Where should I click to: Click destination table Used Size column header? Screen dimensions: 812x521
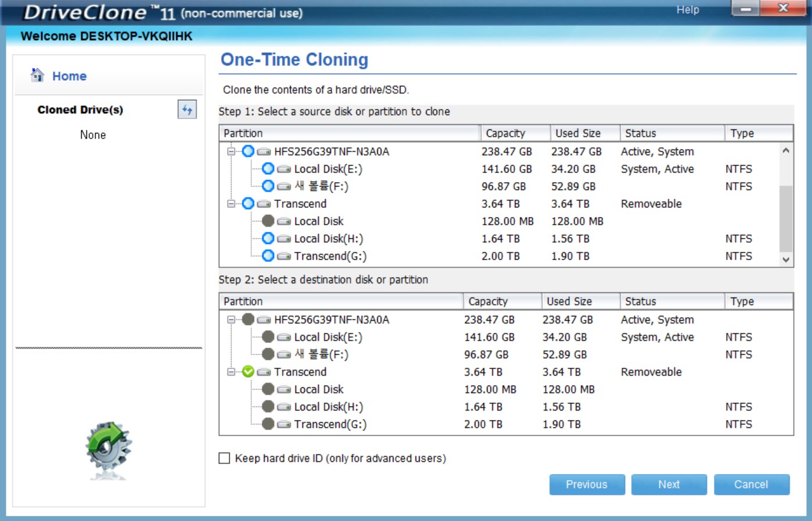tap(581, 301)
